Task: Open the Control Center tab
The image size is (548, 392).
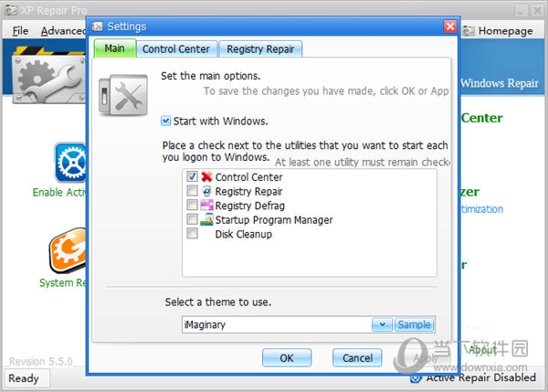Action: tap(176, 49)
